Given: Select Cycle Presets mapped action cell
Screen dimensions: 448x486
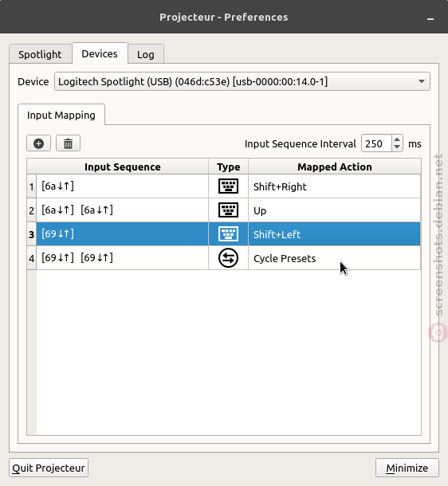Looking at the screenshot, I should [x=334, y=258].
